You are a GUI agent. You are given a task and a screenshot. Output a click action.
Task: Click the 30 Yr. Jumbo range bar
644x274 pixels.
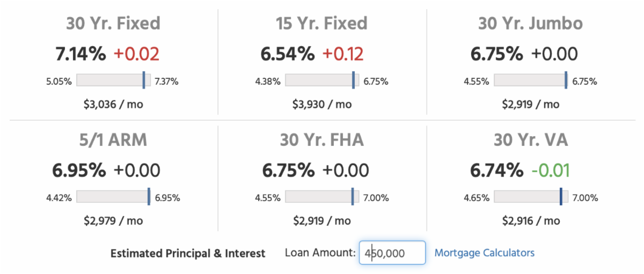[x=530, y=80]
